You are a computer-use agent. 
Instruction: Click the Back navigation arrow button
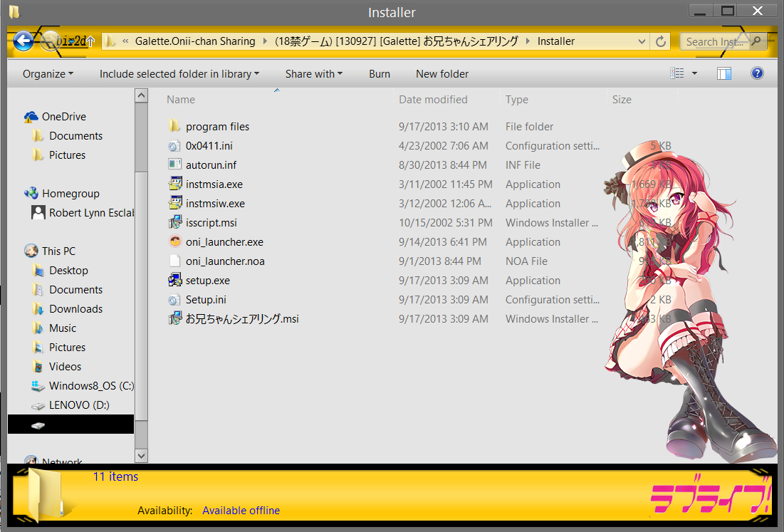(23, 41)
